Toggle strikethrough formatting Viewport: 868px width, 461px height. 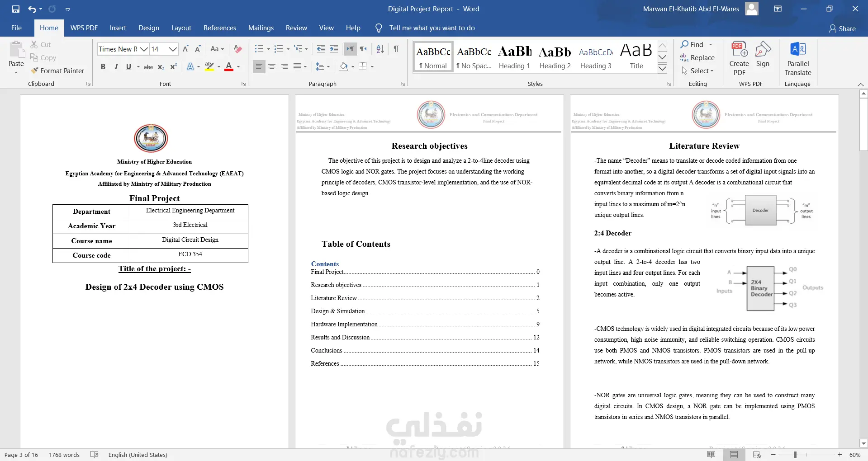[x=148, y=66]
